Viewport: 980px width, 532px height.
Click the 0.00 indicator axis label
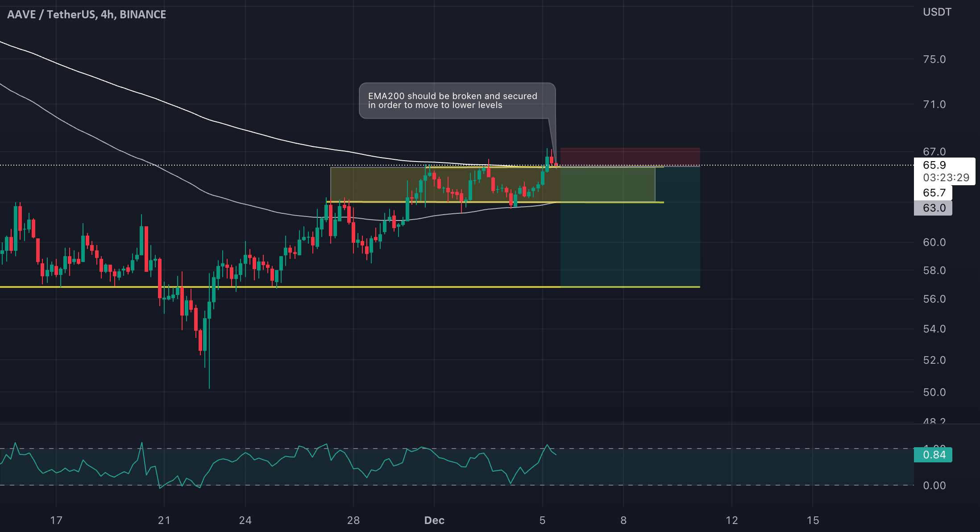coord(934,486)
